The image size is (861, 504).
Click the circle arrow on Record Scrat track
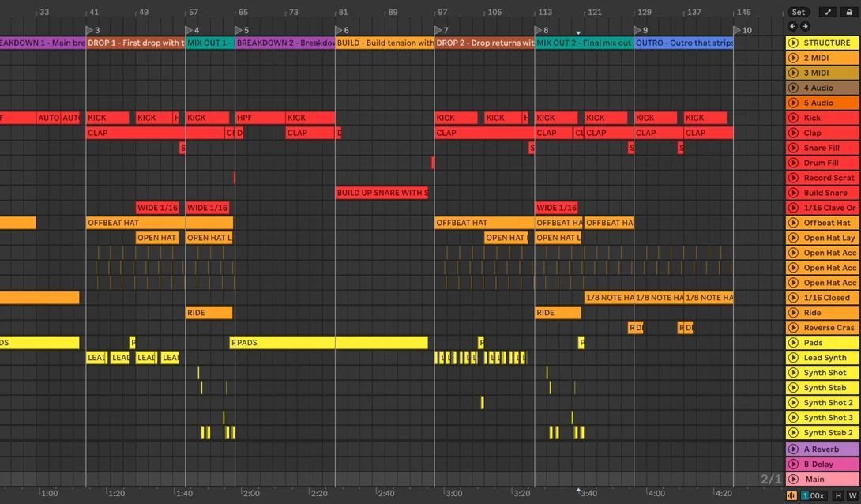(x=793, y=178)
